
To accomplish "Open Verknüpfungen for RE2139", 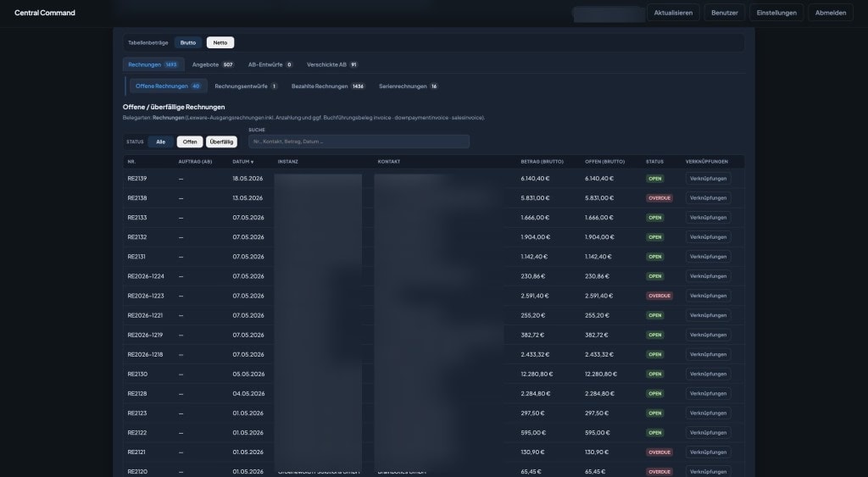I will point(708,179).
